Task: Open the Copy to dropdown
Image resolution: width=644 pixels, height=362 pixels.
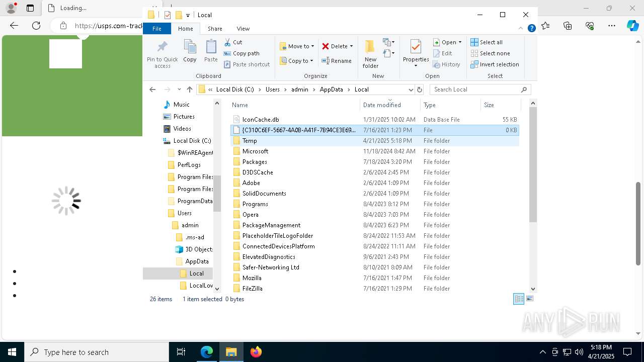Action: point(297,61)
